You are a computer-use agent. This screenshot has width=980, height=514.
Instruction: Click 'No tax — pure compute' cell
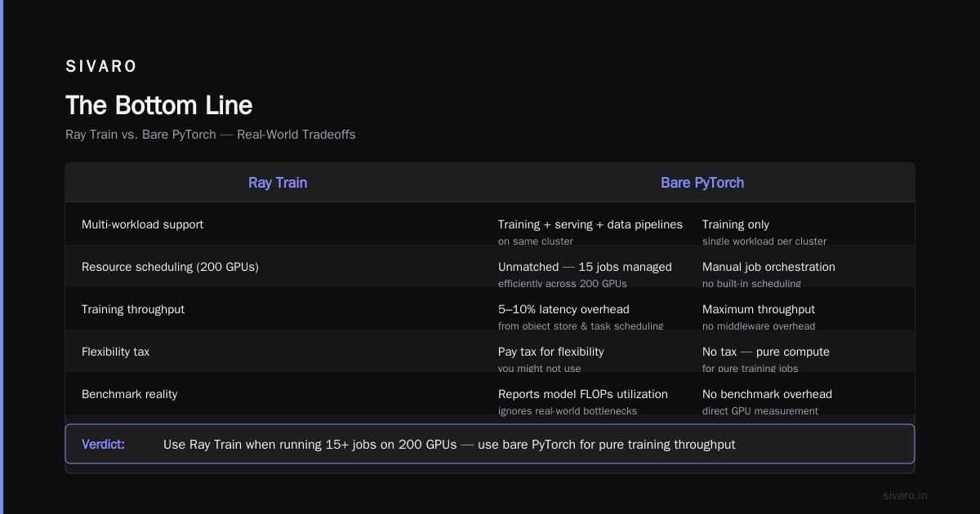pyautogui.click(x=766, y=352)
